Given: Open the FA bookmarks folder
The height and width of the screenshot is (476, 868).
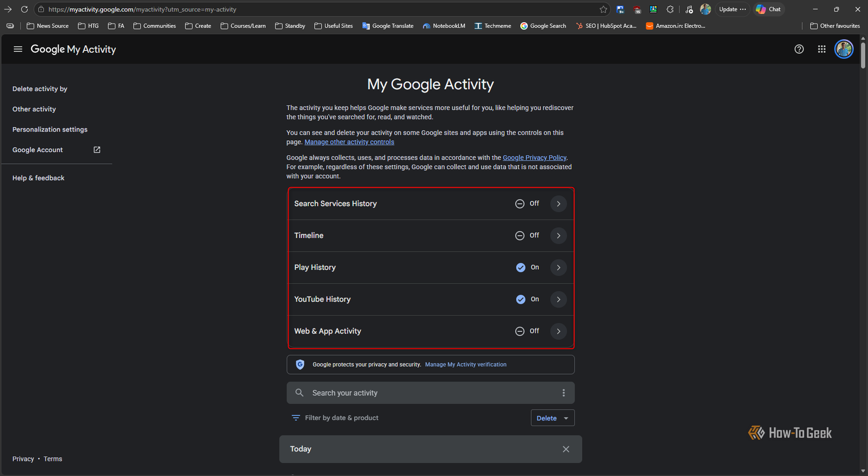Looking at the screenshot, I should [116, 26].
